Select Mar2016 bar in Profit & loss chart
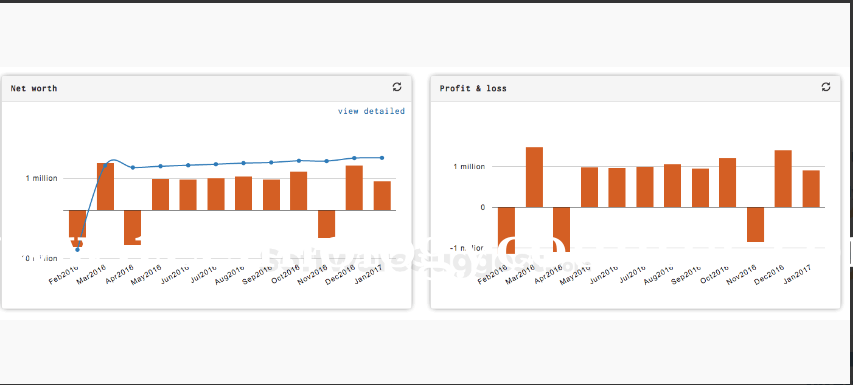853x385 pixels. click(x=534, y=177)
